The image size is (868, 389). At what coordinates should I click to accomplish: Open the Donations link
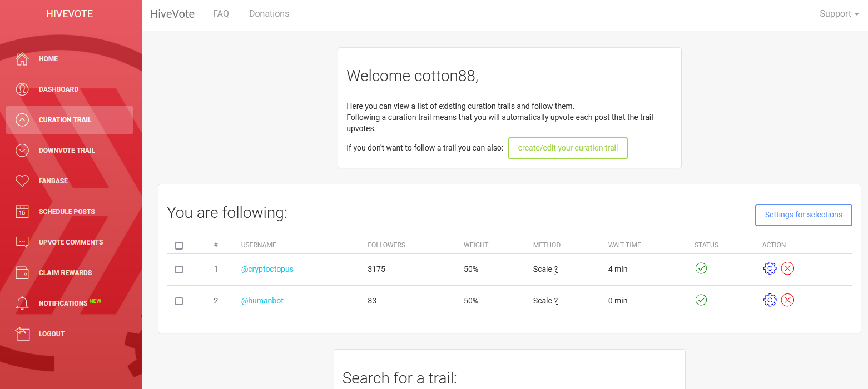(269, 14)
